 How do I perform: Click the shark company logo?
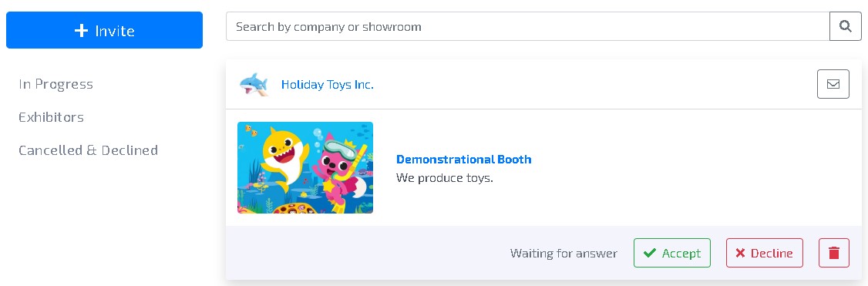(254, 85)
